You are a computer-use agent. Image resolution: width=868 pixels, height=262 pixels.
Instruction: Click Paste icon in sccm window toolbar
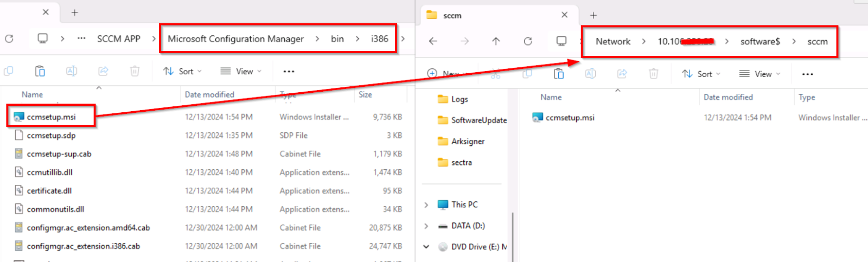pyautogui.click(x=559, y=74)
